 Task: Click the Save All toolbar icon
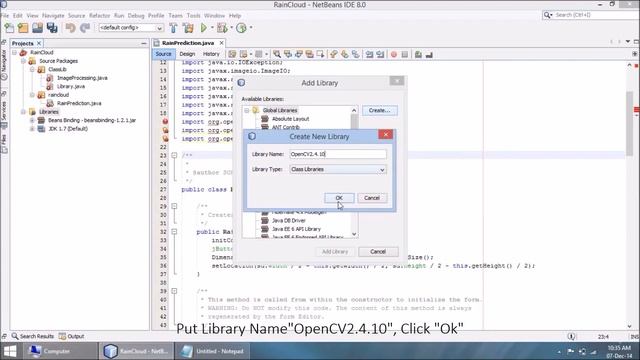(52, 28)
